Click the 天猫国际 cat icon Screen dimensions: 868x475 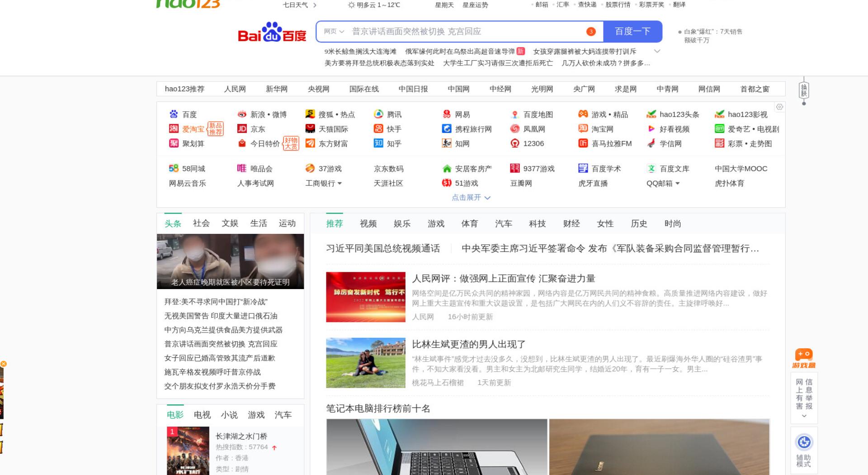(310, 128)
